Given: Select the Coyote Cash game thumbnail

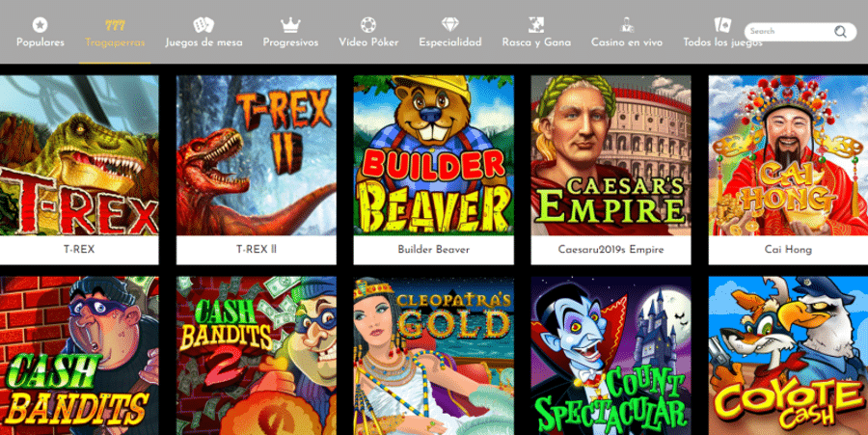Looking at the screenshot, I should click(788, 356).
